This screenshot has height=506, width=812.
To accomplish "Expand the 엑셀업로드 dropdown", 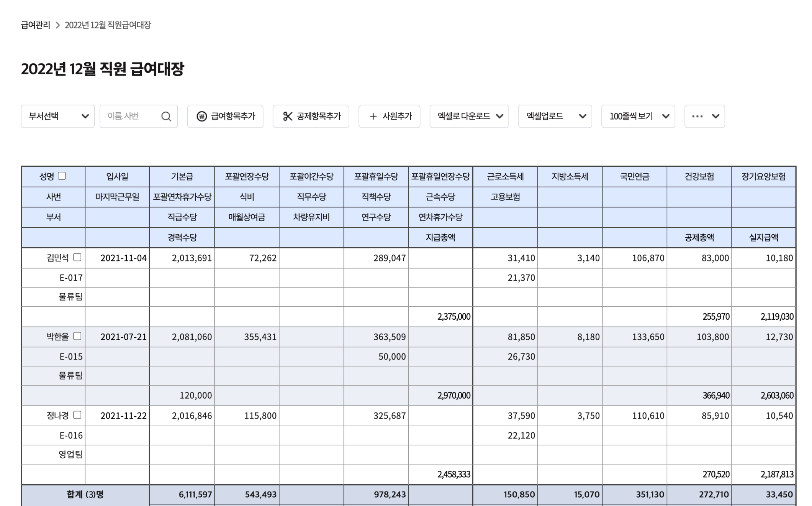I will pos(555,117).
